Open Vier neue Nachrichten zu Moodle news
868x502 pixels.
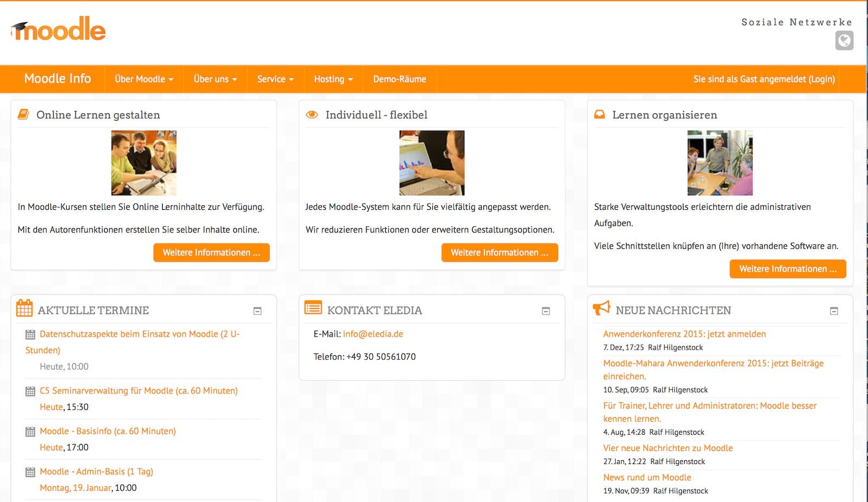[x=668, y=448]
